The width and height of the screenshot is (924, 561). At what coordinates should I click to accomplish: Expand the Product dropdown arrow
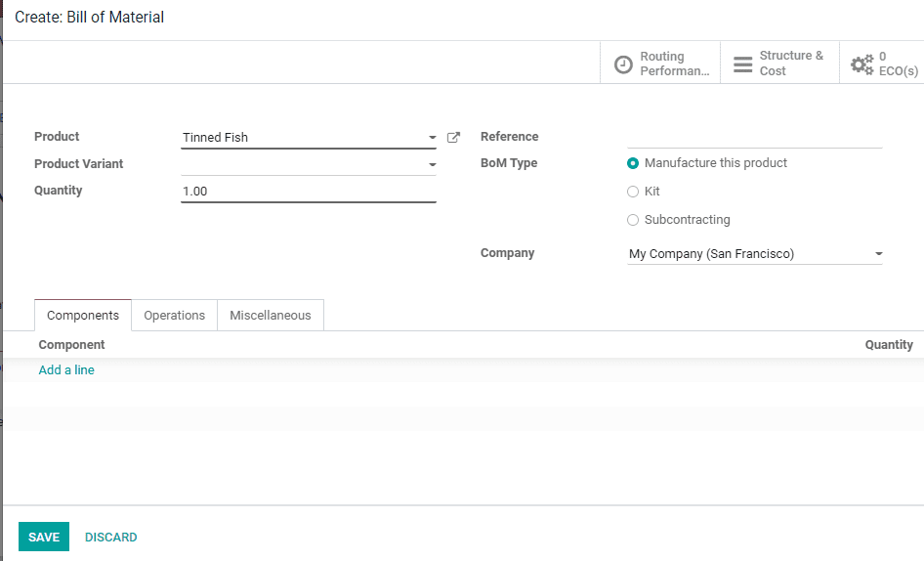432,138
